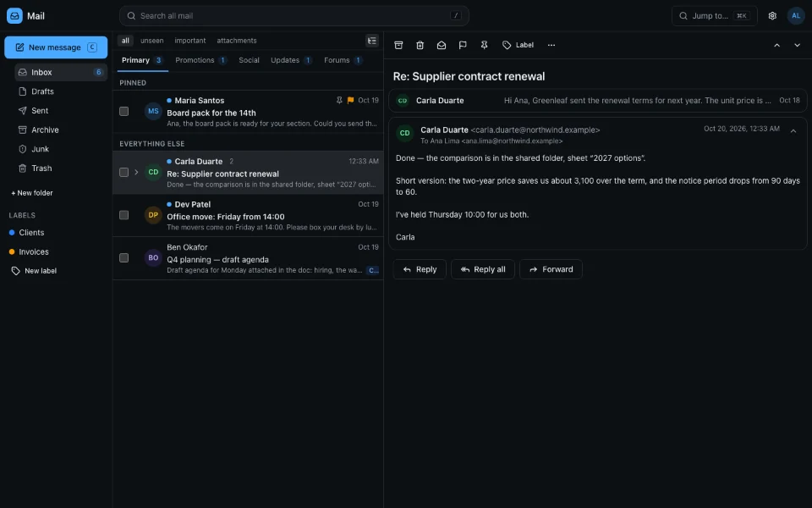The width and height of the screenshot is (812, 508).
Task: Click the orange flag on Board pack email
Action: 350,100
